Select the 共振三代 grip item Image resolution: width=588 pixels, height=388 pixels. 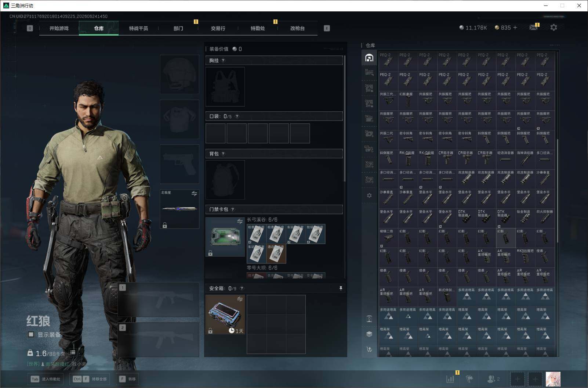tap(388, 101)
